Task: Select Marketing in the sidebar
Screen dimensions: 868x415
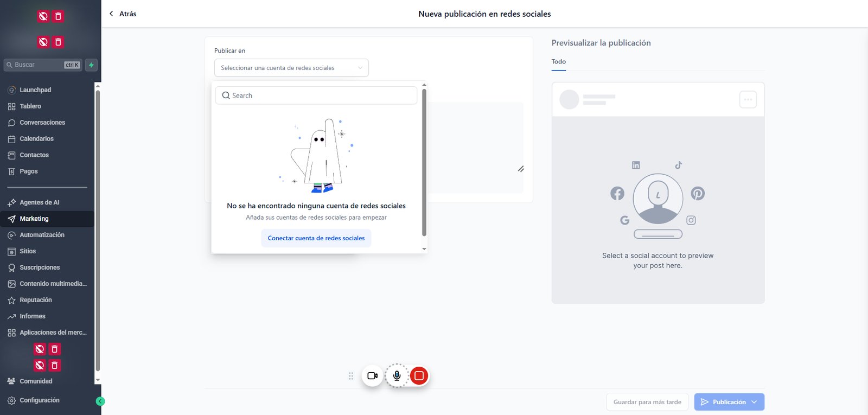Action: click(x=47, y=219)
